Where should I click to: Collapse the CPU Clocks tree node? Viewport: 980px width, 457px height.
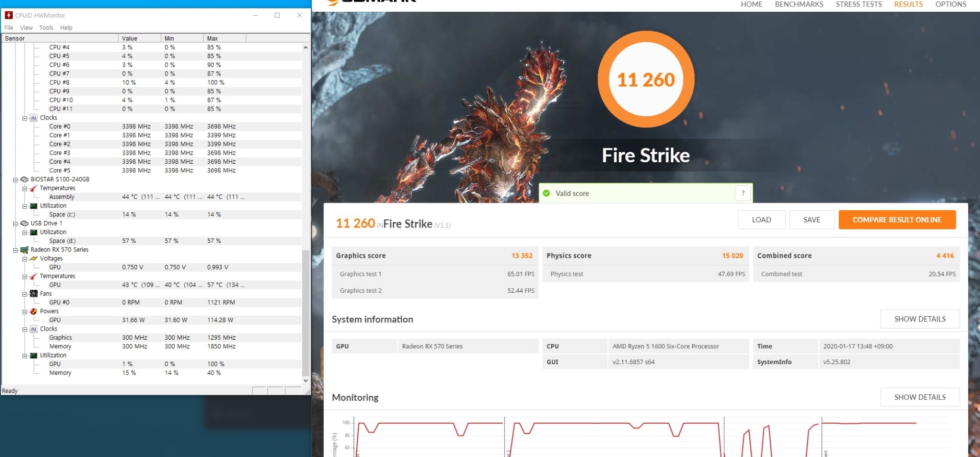pyautogui.click(x=24, y=118)
